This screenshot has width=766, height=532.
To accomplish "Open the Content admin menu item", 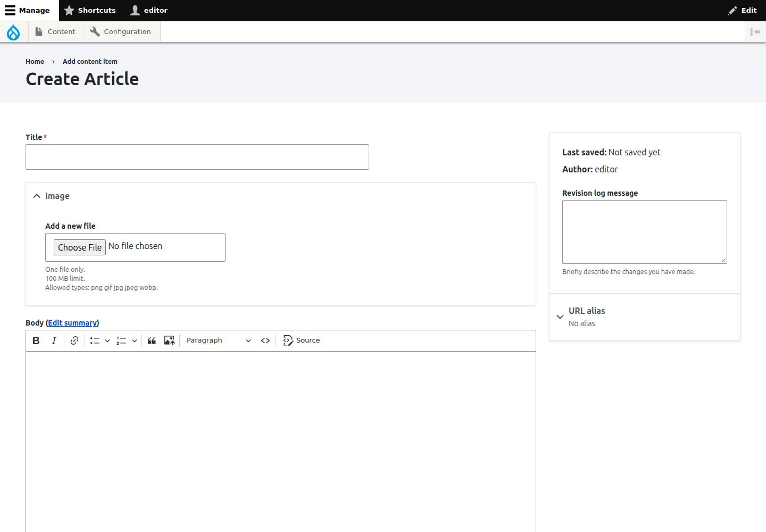I will (x=55, y=32).
